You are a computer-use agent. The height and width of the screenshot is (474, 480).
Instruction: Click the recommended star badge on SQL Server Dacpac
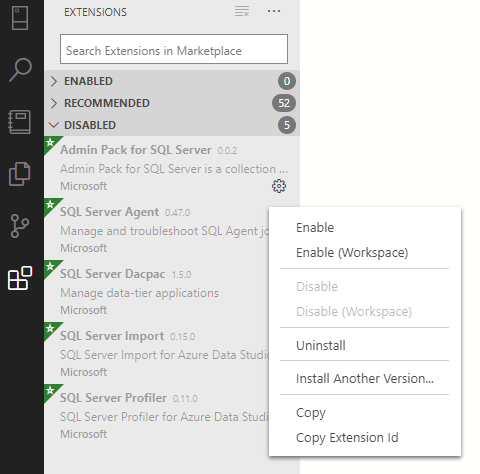coord(50,266)
